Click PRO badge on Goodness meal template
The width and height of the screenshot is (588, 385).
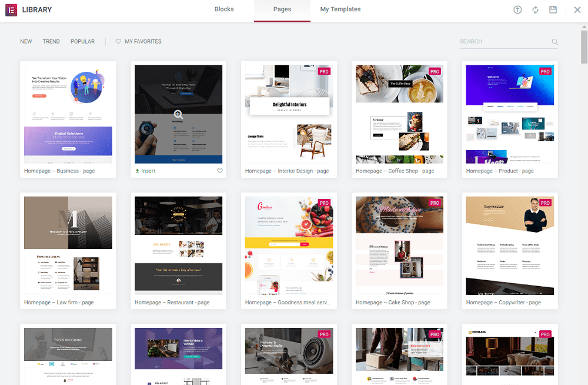tap(324, 203)
